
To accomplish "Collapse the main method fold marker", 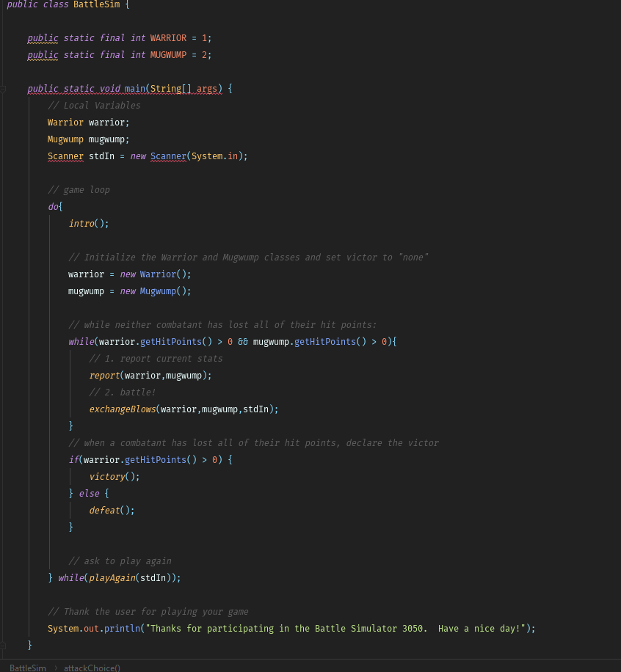I will pos(4,88).
